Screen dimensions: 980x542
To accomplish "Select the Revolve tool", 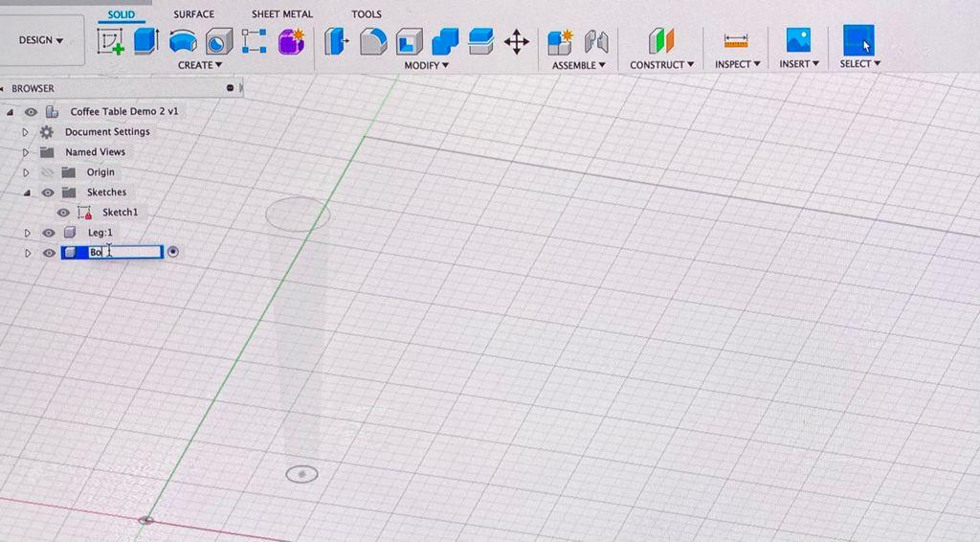I will tap(183, 42).
